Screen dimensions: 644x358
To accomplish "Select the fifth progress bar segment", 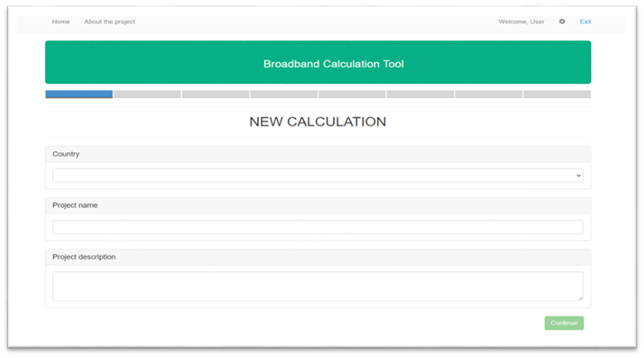I will 352,94.
